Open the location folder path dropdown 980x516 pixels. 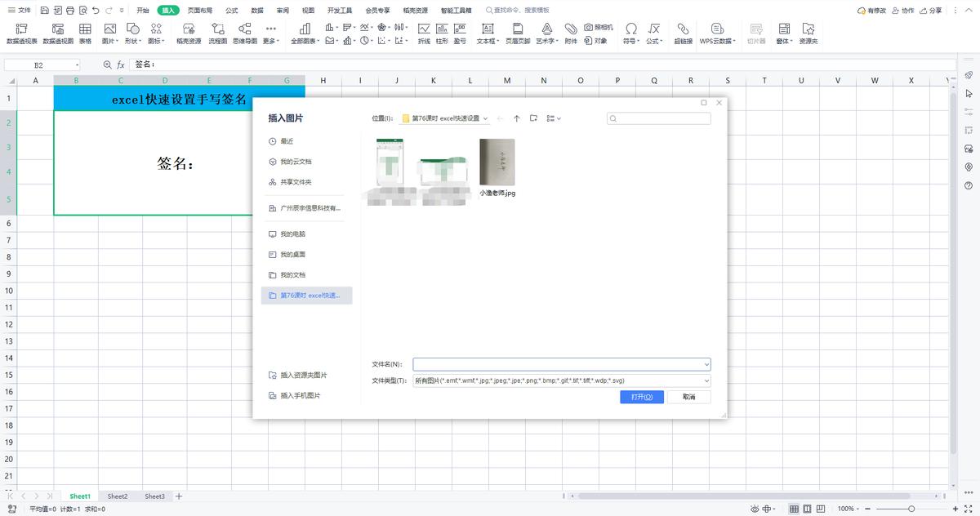(486, 118)
